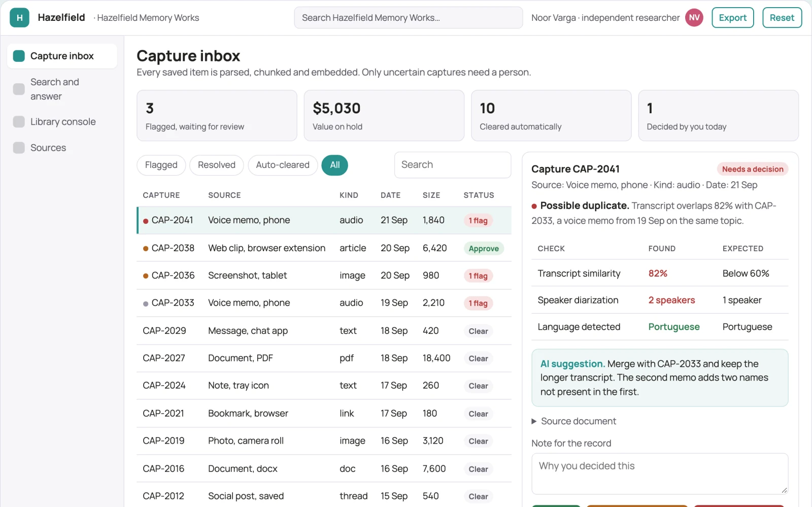Viewport: 812px width, 507px height.
Task: Show only Flagged captures
Action: tap(161, 165)
